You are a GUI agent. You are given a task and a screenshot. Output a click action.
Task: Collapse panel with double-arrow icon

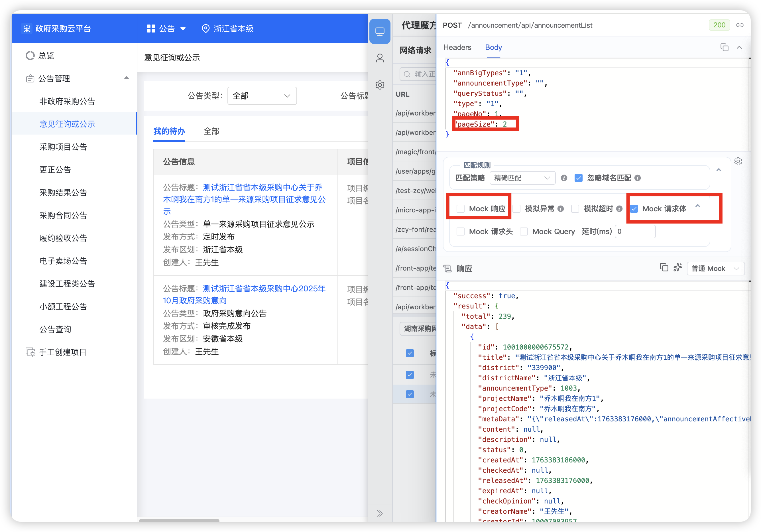(x=380, y=513)
